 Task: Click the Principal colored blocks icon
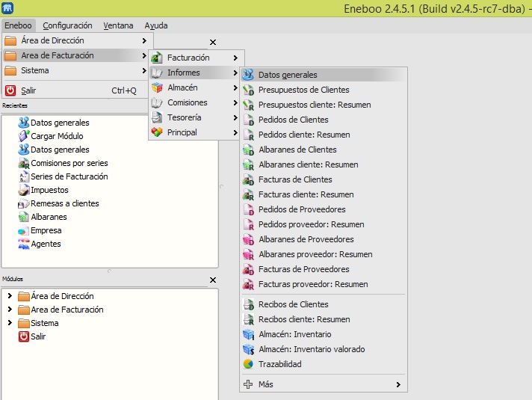(157, 132)
